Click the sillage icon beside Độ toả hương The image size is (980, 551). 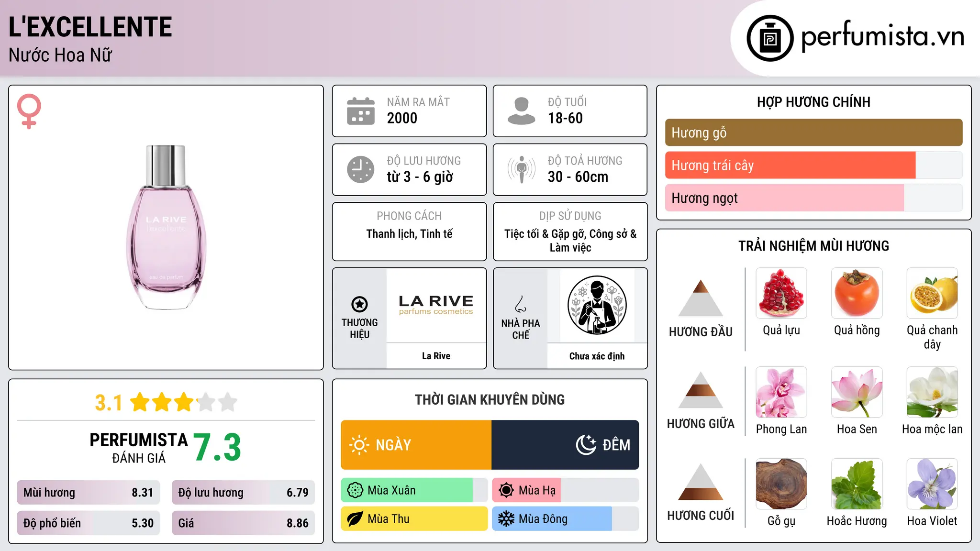coord(521,169)
